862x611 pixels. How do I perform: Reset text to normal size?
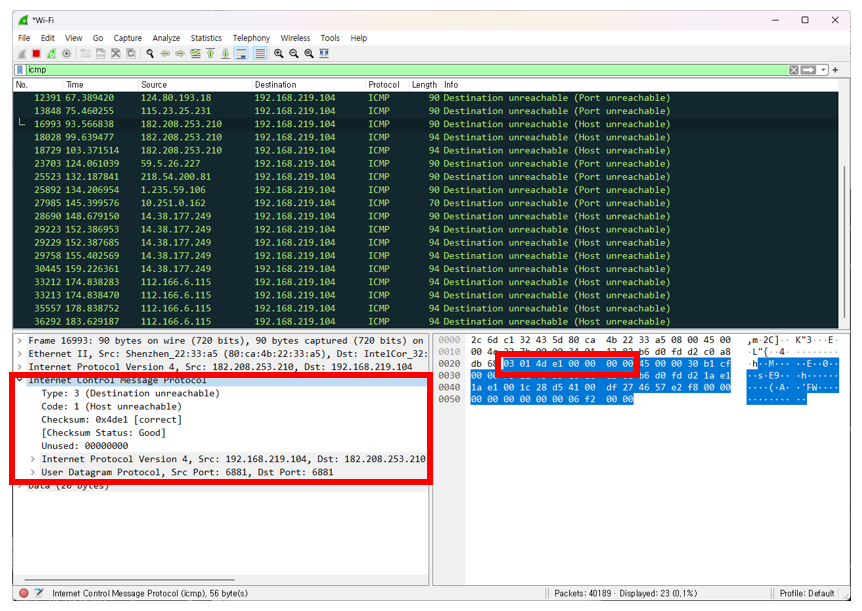(x=309, y=53)
